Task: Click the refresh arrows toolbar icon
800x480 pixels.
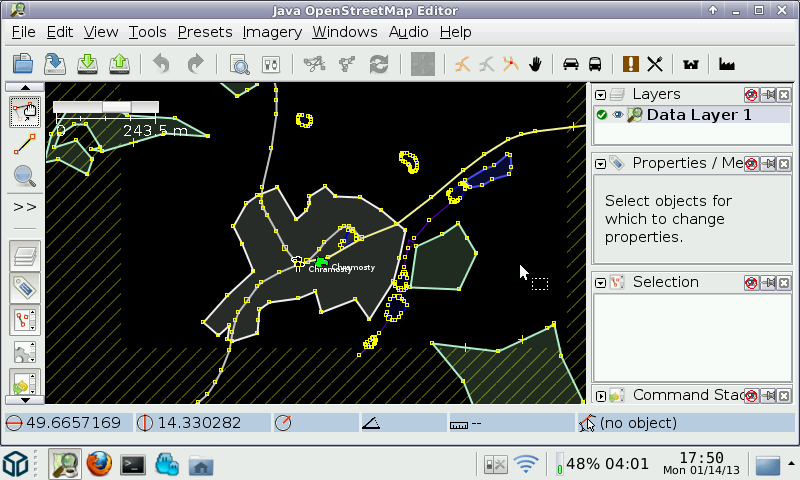Action: point(379,64)
